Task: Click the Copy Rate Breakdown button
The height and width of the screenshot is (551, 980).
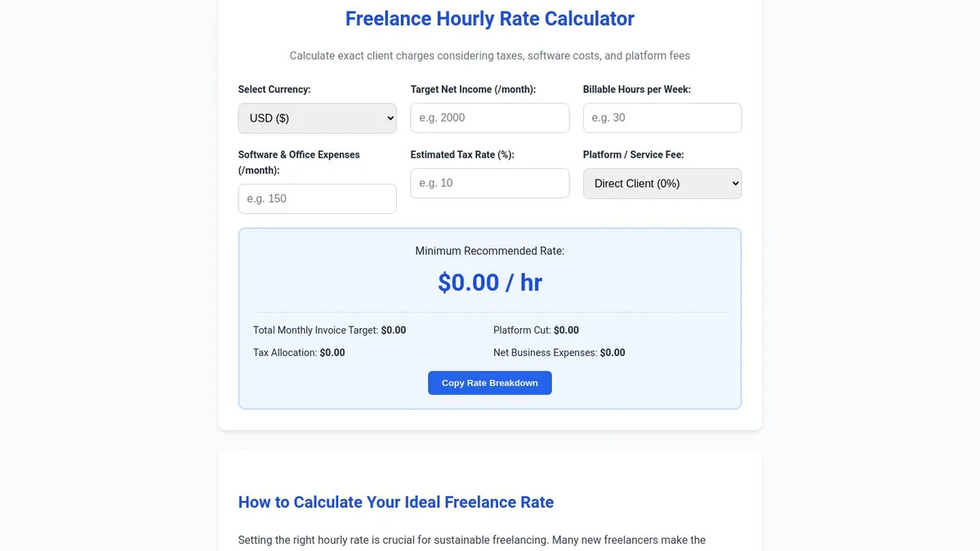Action: pyautogui.click(x=490, y=383)
